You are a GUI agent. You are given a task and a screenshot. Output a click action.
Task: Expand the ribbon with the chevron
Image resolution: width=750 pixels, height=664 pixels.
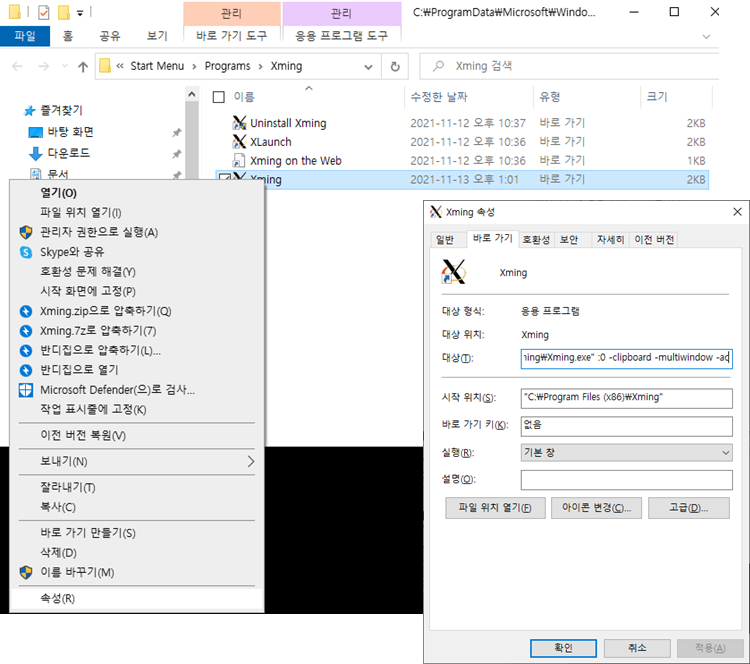706,37
